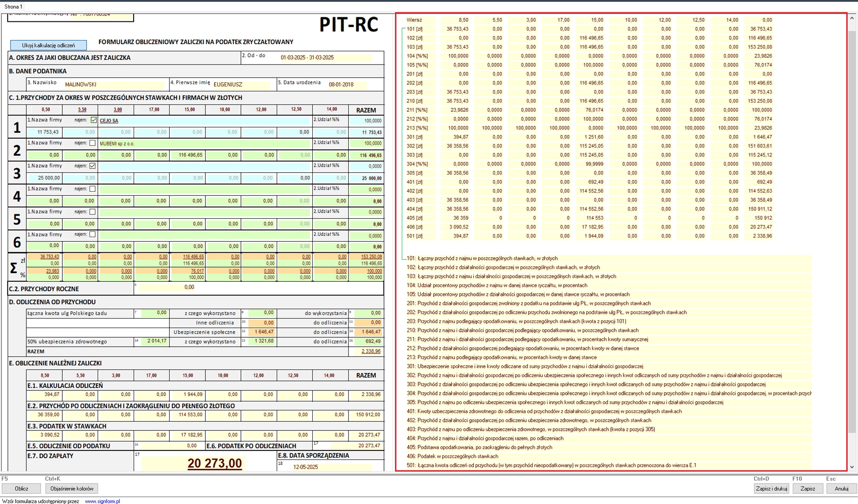Switch to the Strona 1 tab

pos(13,7)
